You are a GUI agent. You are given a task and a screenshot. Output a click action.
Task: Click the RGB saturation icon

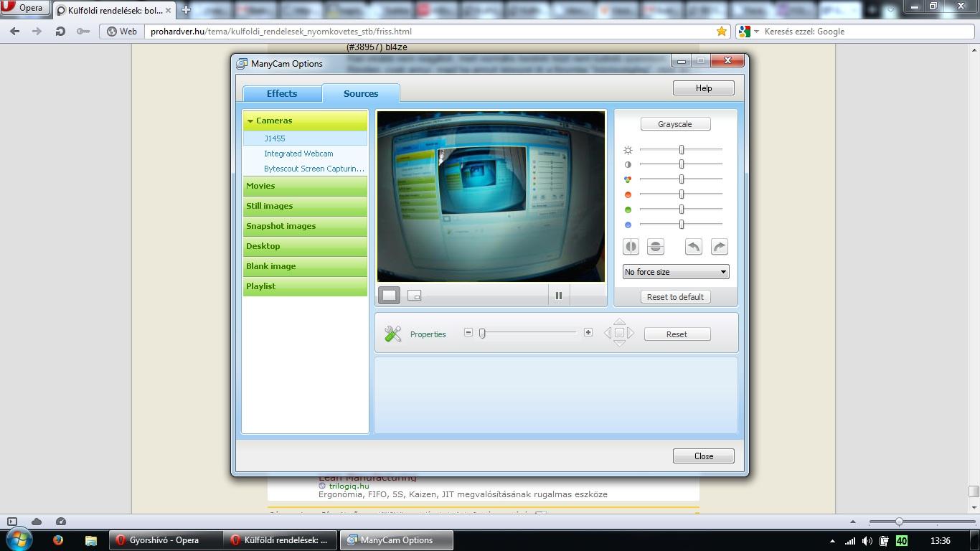click(x=628, y=179)
